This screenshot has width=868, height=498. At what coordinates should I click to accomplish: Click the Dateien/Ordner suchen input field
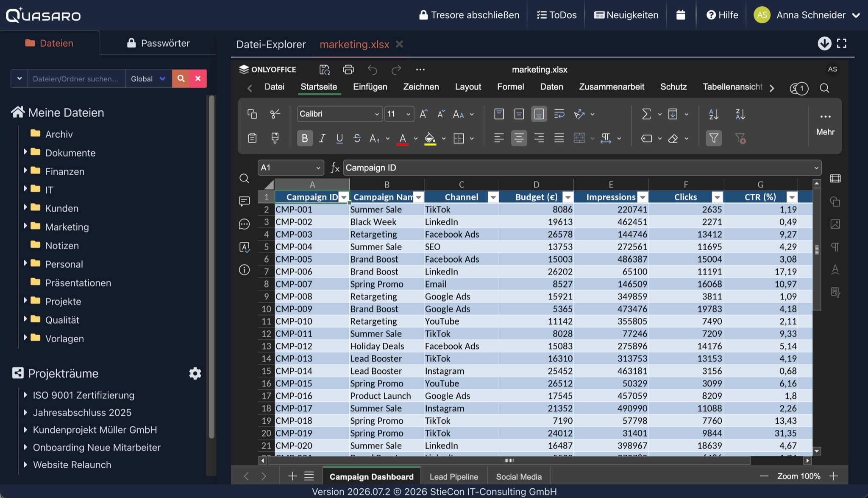click(76, 78)
